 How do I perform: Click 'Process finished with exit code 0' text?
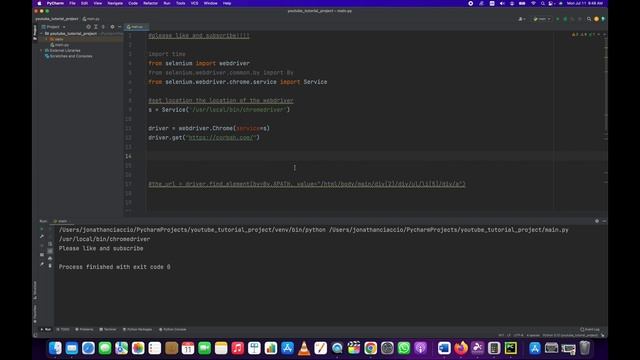tap(115, 267)
